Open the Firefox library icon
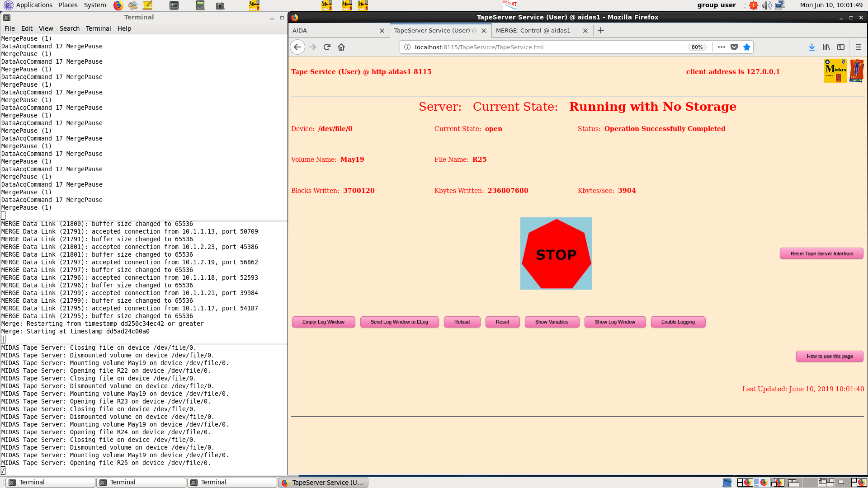Viewport: 868px width, 488px height. pos(826,47)
